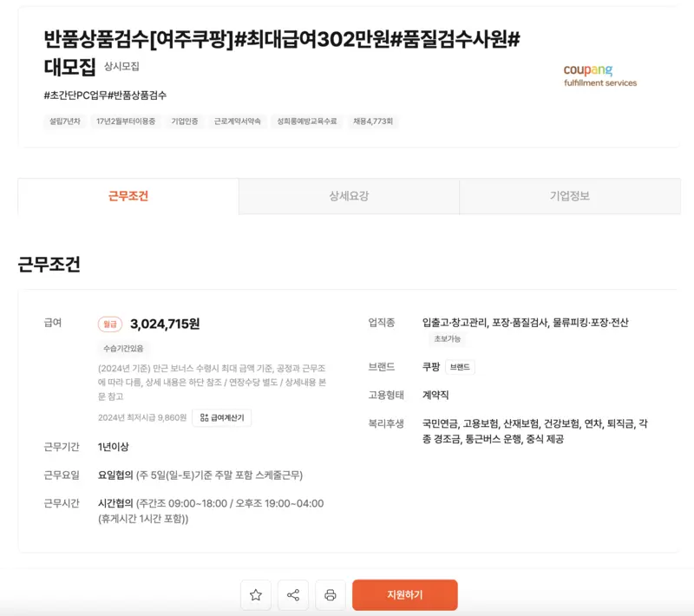Print the job posting using the printer icon

331,594
